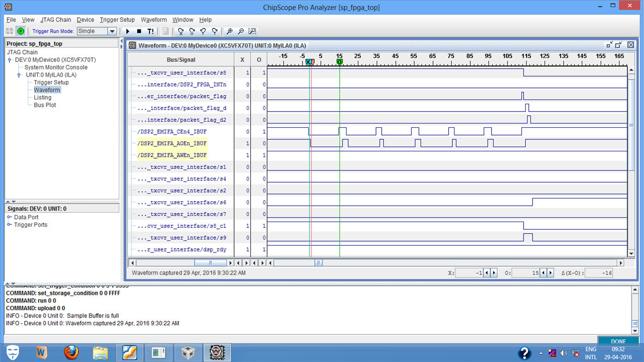This screenshot has height=362, width=644.
Task: Collapse the DEV:0 MyDevice0 tree node
Action: tap(10, 60)
